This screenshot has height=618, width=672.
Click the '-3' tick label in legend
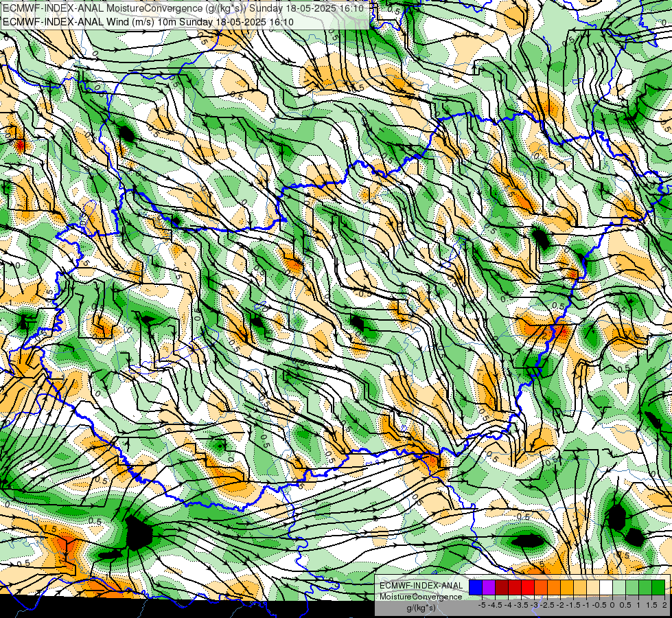coord(535,605)
